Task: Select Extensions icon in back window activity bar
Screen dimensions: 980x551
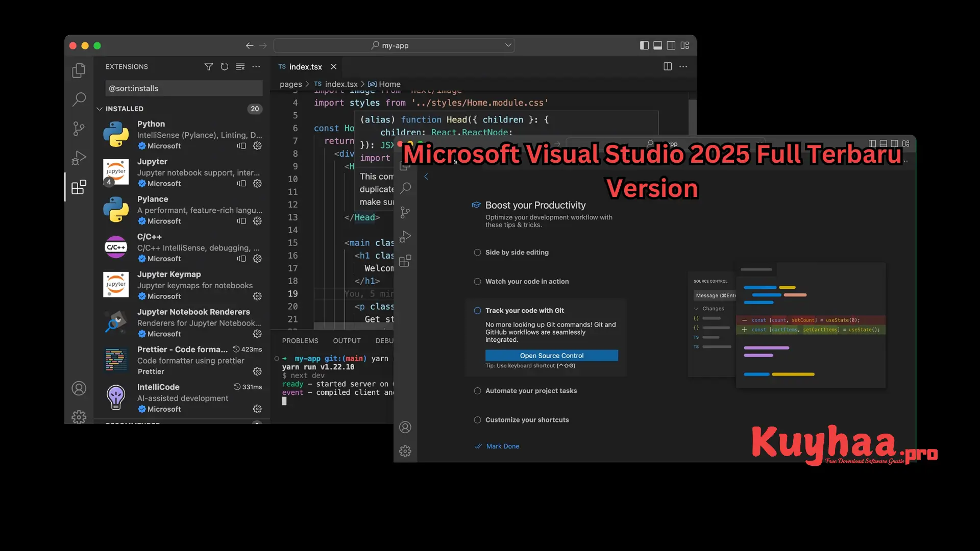Action: point(79,187)
